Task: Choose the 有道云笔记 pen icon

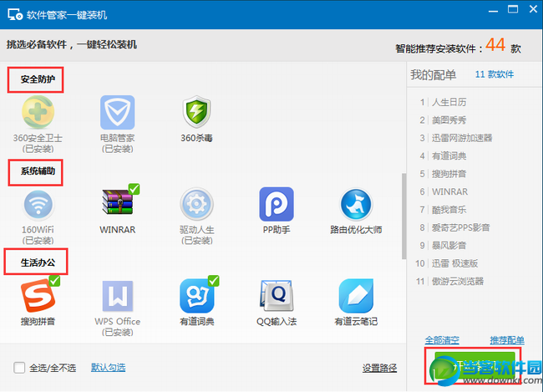Action: click(x=356, y=296)
